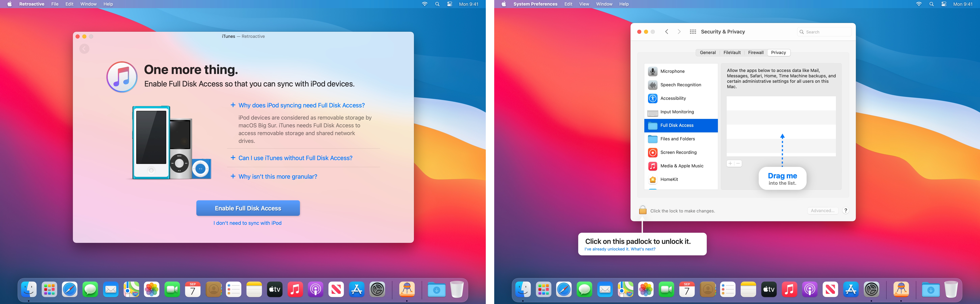This screenshot has height=304, width=980.
Task: Click 'I've already unlocked it' link
Action: tap(620, 249)
